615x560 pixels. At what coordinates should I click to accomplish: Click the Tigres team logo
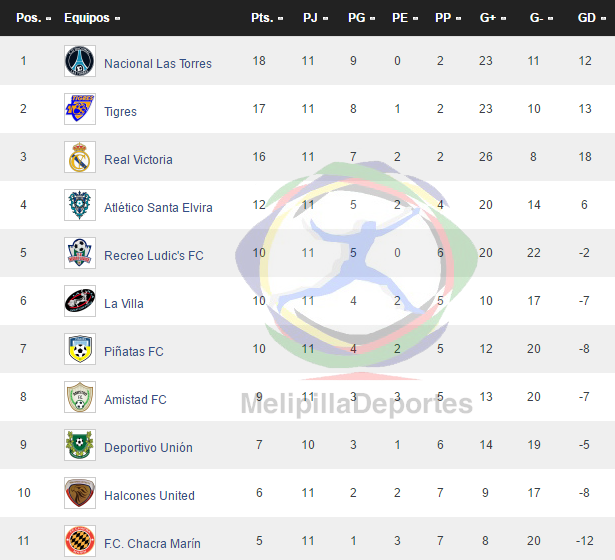pos(80,109)
